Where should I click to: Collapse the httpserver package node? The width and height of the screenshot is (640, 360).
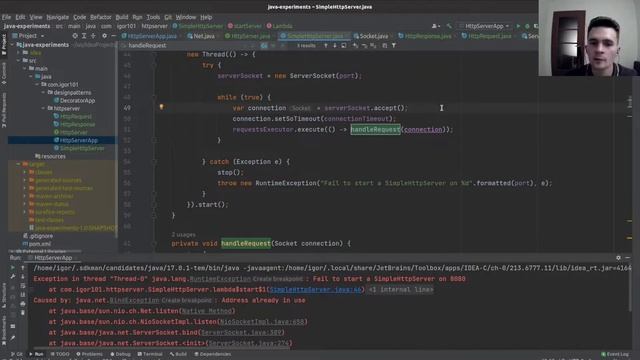(43, 109)
